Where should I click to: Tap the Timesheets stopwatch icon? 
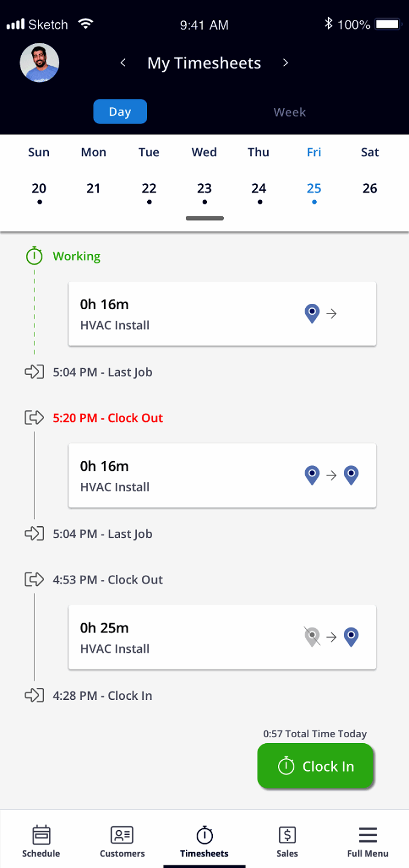click(204, 835)
